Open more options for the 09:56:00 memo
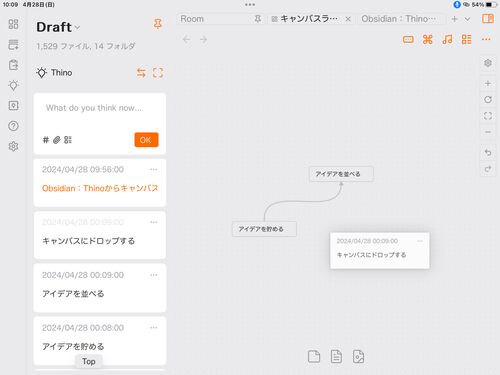Screen dimensions: 500x375 click(x=153, y=169)
